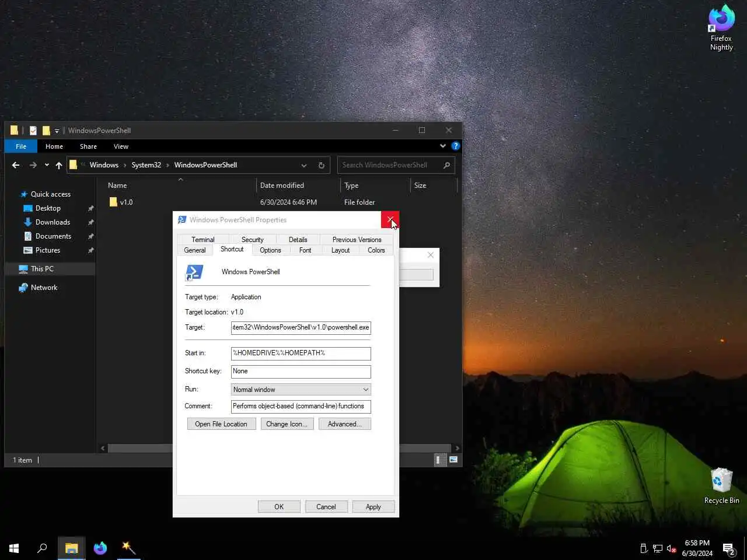Open recent locations dropdown arrow
This screenshot has height=560, width=747.
click(x=47, y=165)
